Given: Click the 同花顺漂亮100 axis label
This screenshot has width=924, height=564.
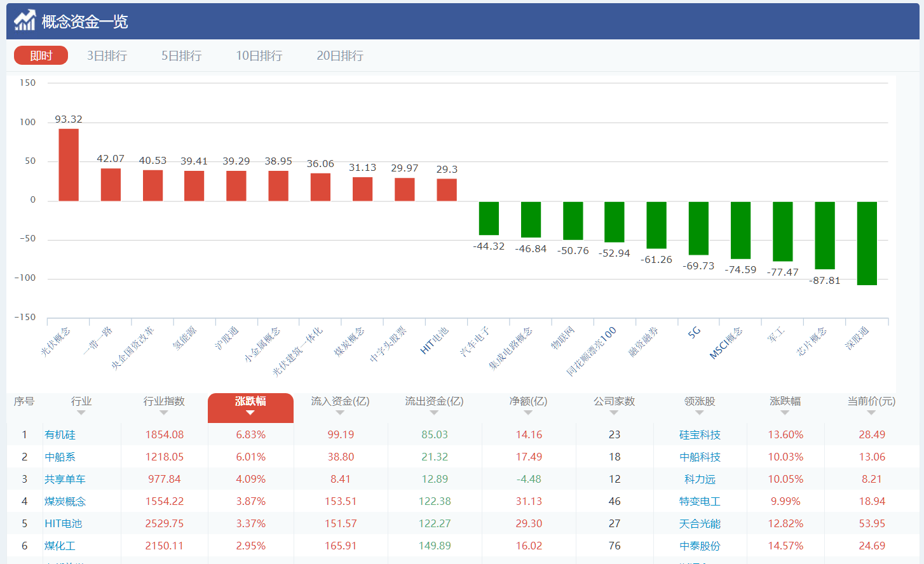Looking at the screenshot, I should click(591, 351).
